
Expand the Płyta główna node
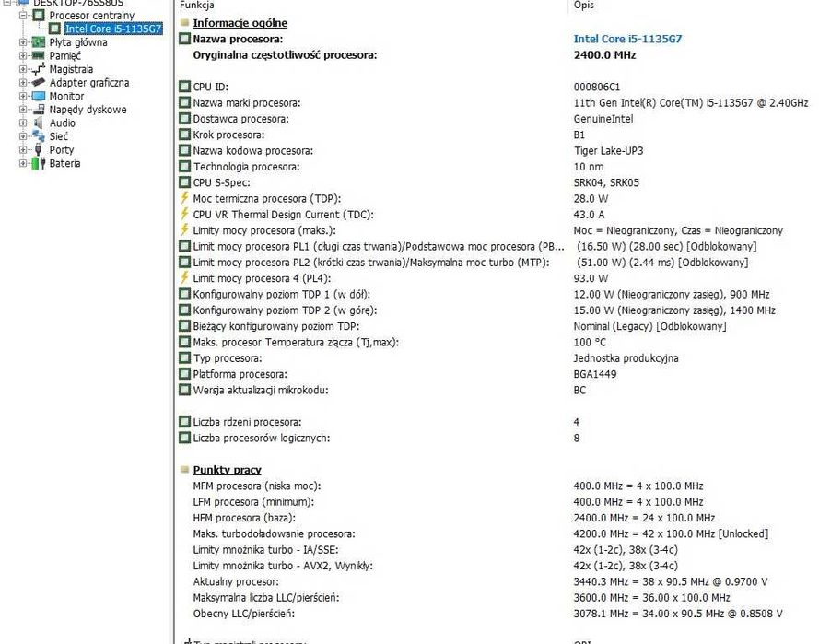[23, 42]
